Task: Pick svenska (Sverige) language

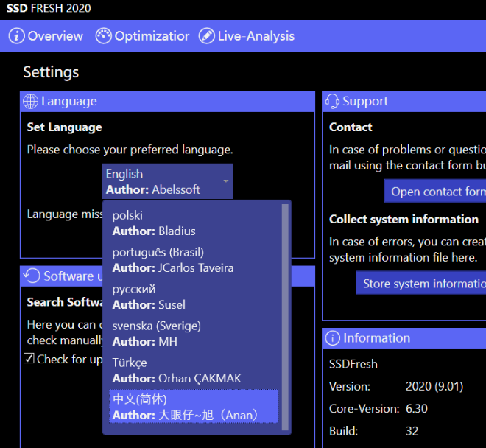Action: coord(194,334)
